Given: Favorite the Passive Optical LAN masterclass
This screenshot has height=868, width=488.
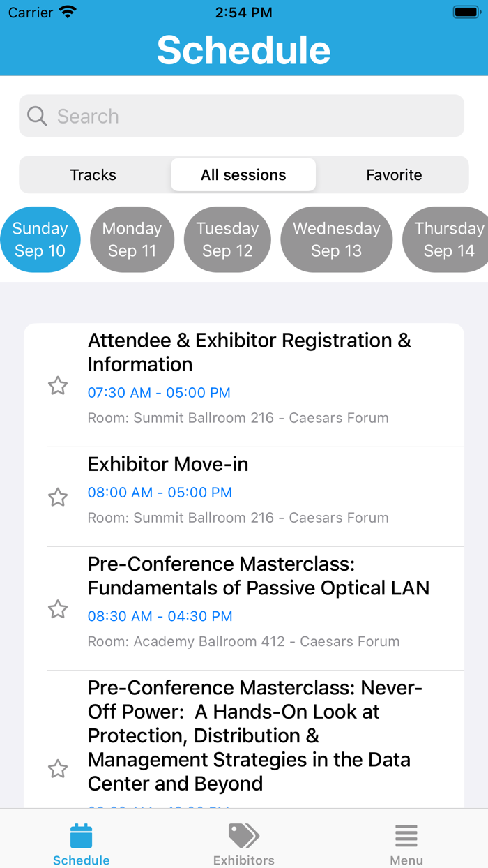Looking at the screenshot, I should click(58, 608).
